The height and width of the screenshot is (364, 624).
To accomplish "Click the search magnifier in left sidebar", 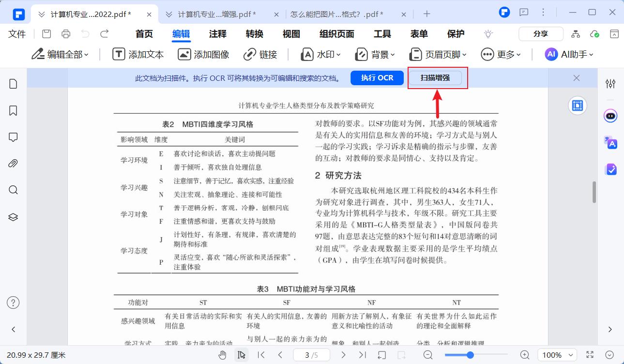I will (x=13, y=190).
